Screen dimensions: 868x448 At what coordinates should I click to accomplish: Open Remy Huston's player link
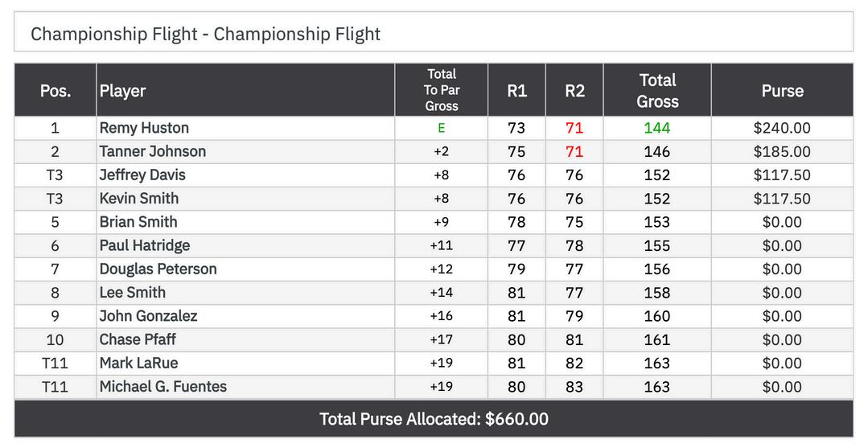click(x=144, y=128)
